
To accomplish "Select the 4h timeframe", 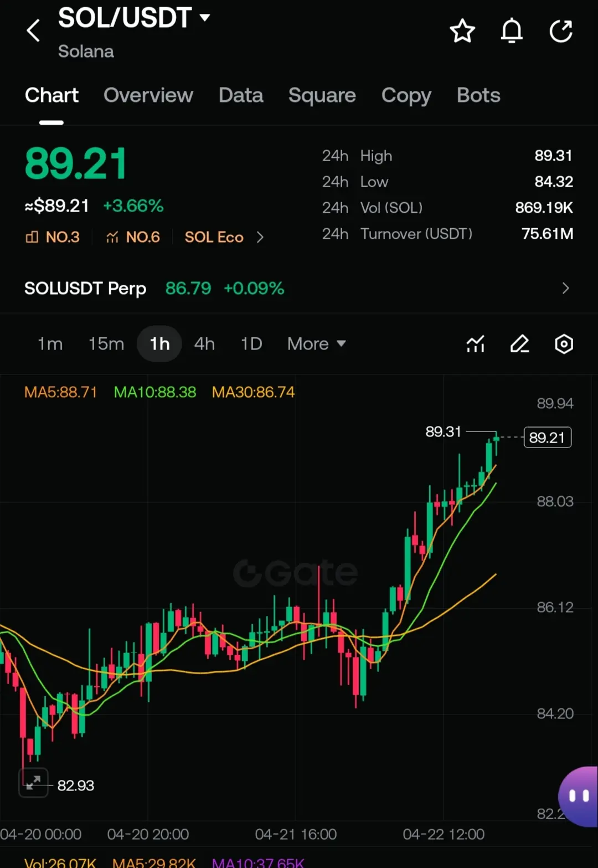I will point(204,344).
